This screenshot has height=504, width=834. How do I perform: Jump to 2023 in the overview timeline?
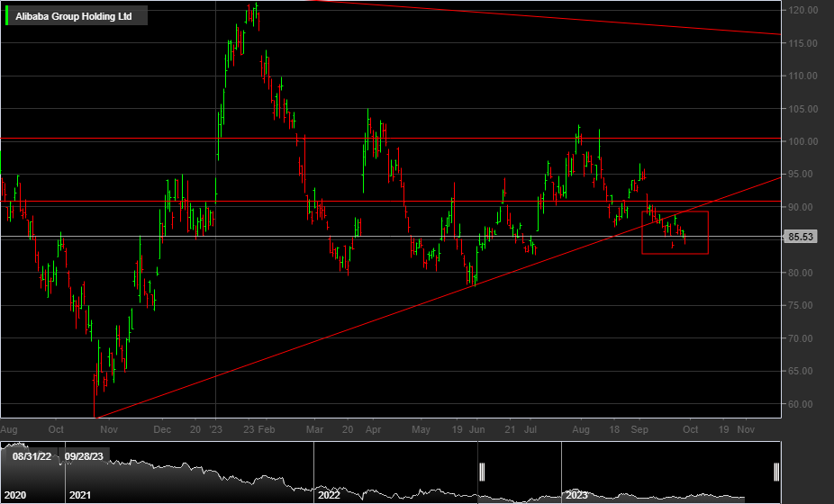click(576, 495)
